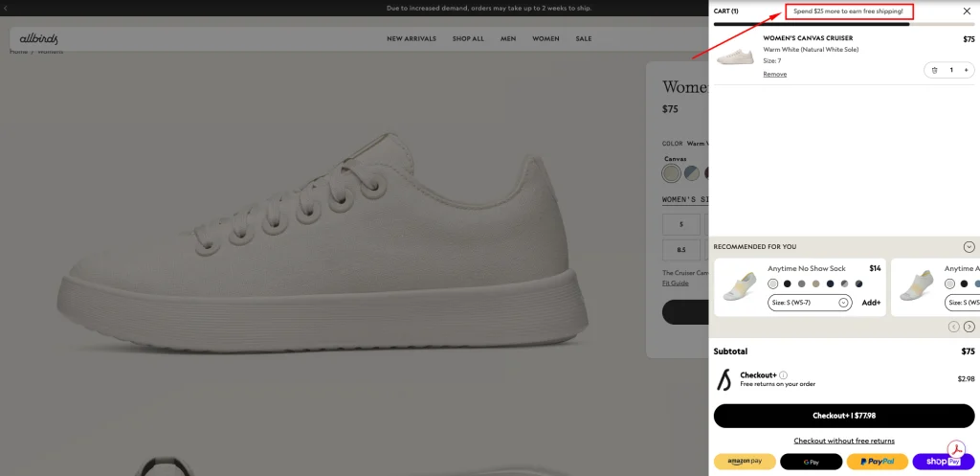Click Checkout+ info icon
Screen dimensions: 980x476
(x=783, y=375)
